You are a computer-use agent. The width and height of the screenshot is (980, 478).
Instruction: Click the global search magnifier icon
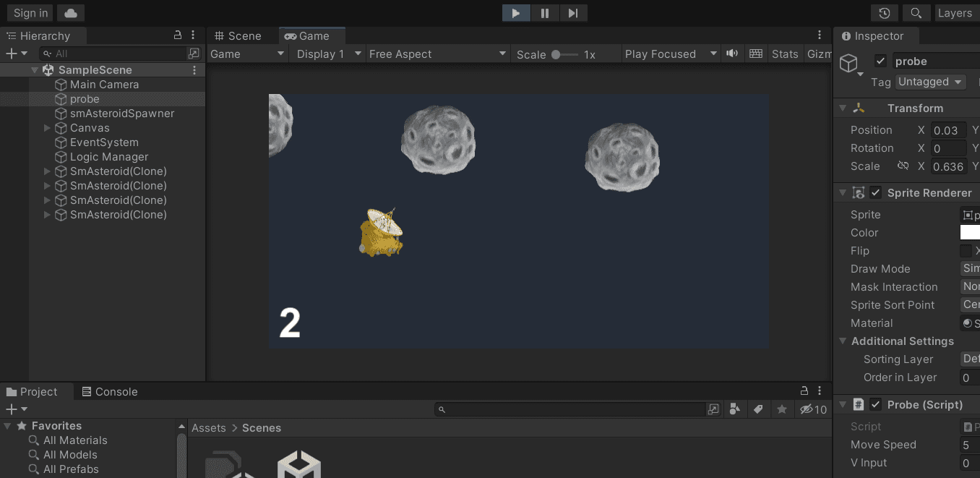click(x=916, y=13)
